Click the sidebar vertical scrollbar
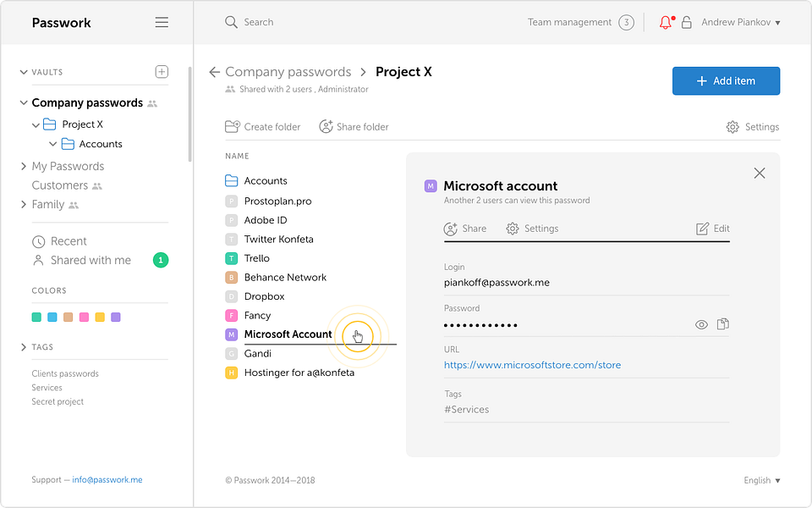812x508 pixels. coord(190,114)
